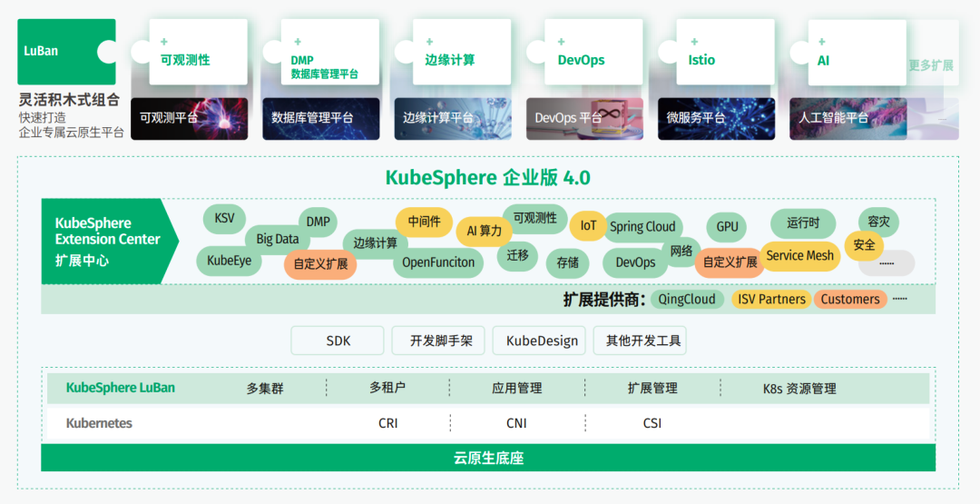This screenshot has width=980, height=504.
Task: Click the green DevOps pill in extension center
Action: point(635,262)
